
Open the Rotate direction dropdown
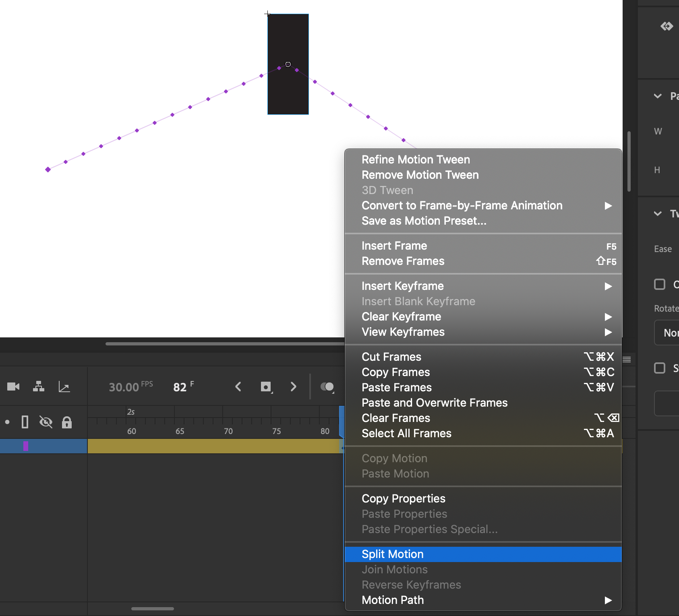tap(667, 333)
